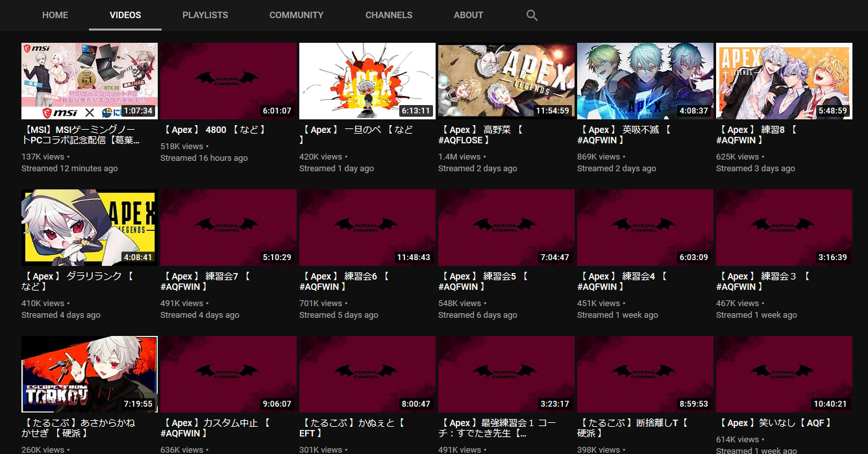
Task: Open the 9:06:07 bat logo thumbnail
Action: pyautogui.click(x=229, y=374)
